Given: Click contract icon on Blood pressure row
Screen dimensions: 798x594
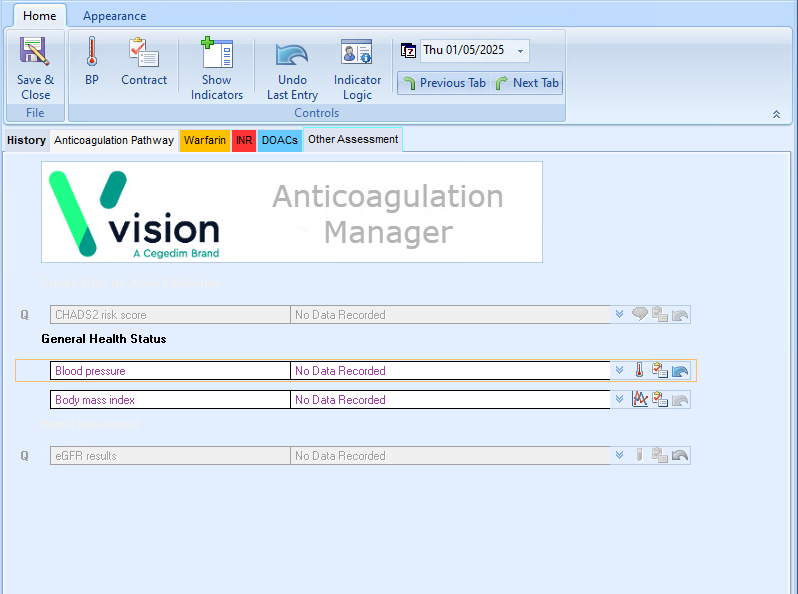Looking at the screenshot, I should pos(660,370).
